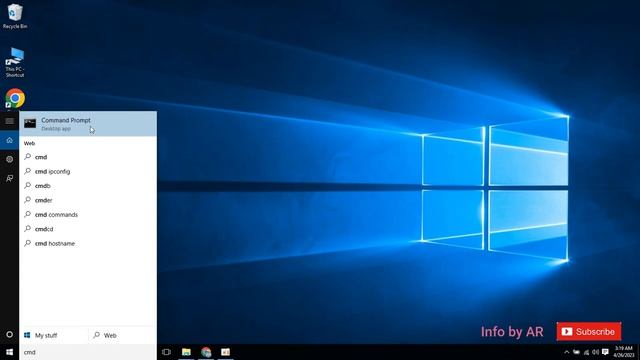The width and height of the screenshot is (640, 360).
Task: Click the search magnifier beside 'cmd ipconfig'
Action: [27, 171]
